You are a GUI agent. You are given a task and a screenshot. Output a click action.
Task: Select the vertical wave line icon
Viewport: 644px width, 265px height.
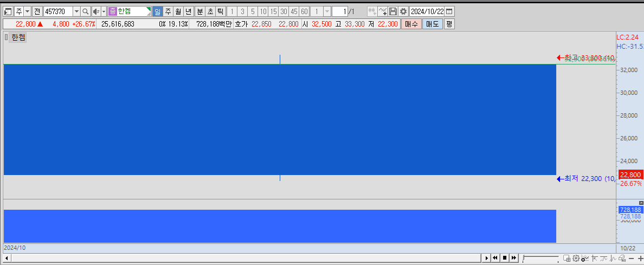tap(613, 258)
